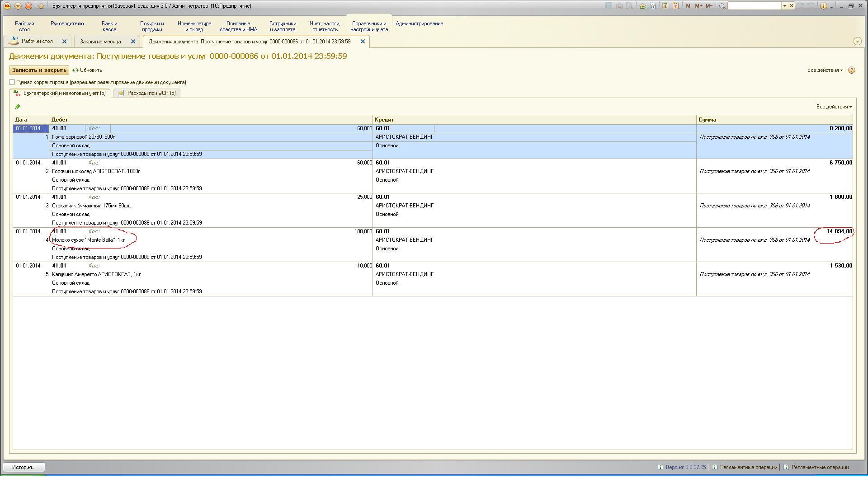
Task: Open the upper Все действия dropdown
Action: [x=825, y=70]
